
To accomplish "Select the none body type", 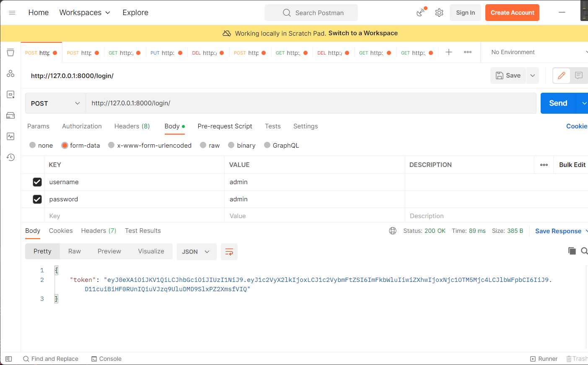I will point(32,145).
